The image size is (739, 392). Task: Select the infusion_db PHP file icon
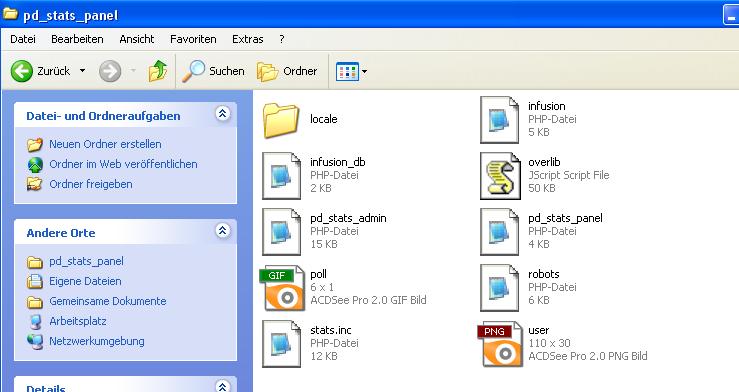[281, 176]
